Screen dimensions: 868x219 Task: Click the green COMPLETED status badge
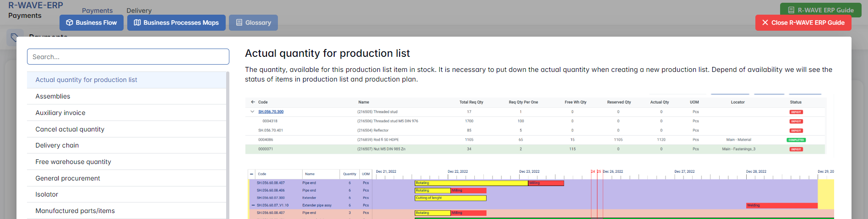[796, 140]
